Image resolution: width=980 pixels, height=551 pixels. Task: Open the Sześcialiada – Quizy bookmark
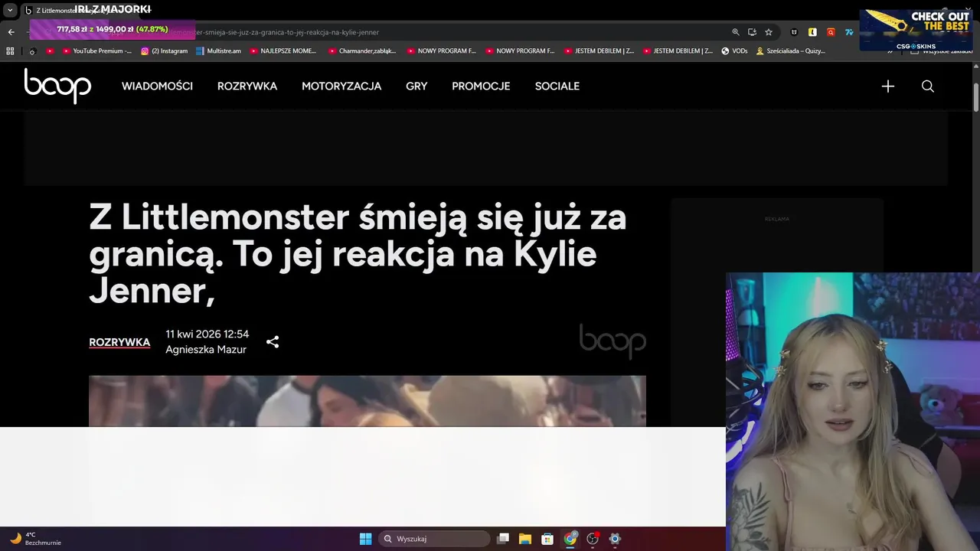(x=791, y=51)
